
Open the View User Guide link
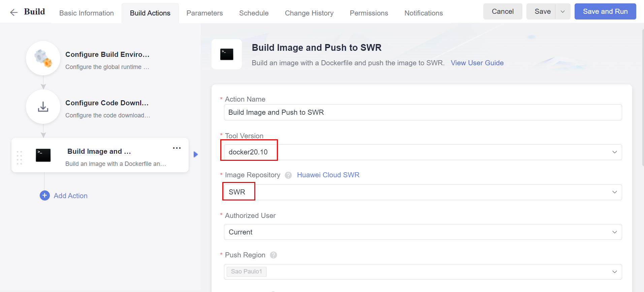point(477,63)
